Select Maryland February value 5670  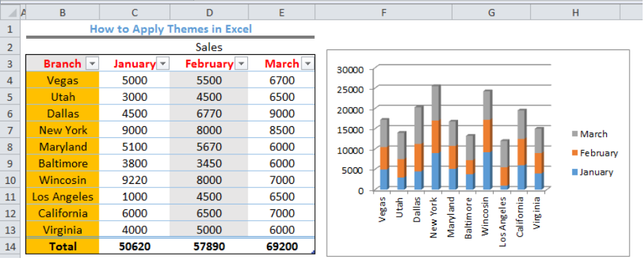pos(209,147)
